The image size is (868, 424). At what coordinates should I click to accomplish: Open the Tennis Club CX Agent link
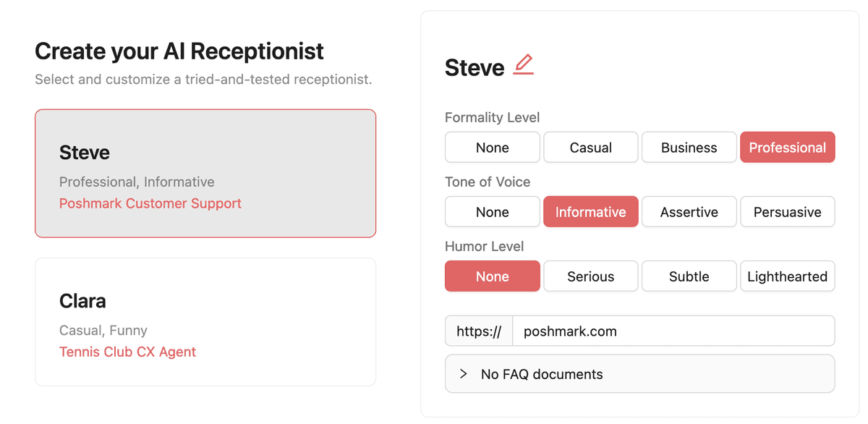pyautogui.click(x=127, y=352)
